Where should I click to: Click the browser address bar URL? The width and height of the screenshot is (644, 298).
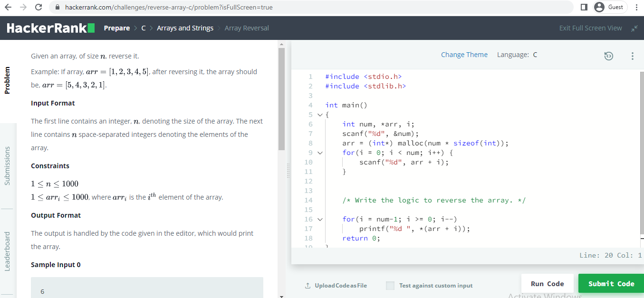[x=169, y=8]
